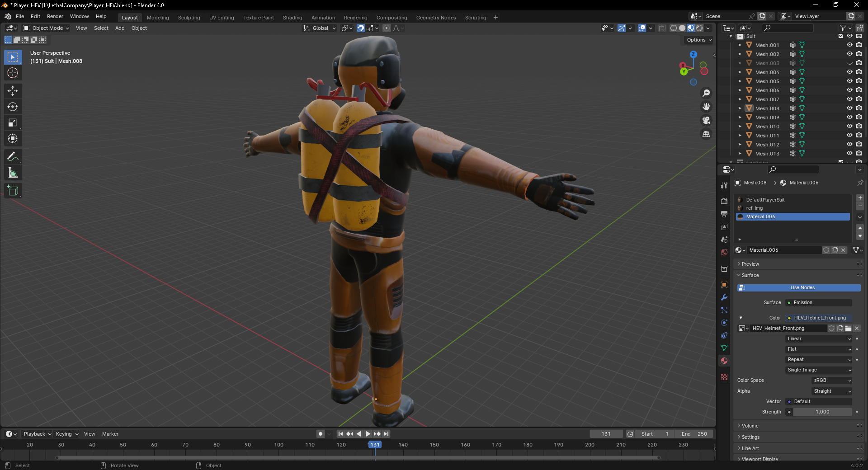Open the Keying popover in timeline

(66, 434)
